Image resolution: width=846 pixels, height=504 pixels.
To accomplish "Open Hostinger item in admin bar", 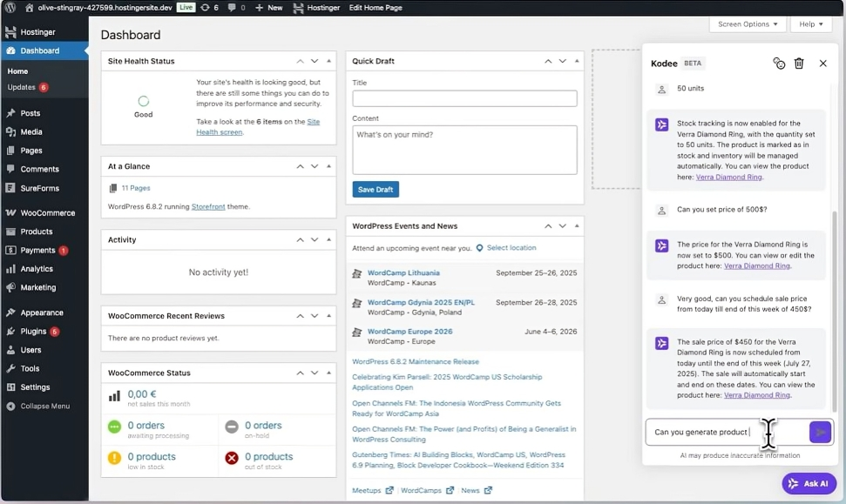I will [317, 8].
